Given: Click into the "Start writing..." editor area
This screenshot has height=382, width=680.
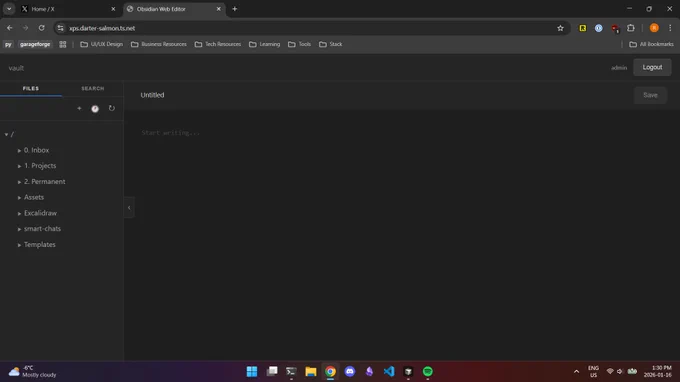Looking at the screenshot, I should [x=402, y=234].
